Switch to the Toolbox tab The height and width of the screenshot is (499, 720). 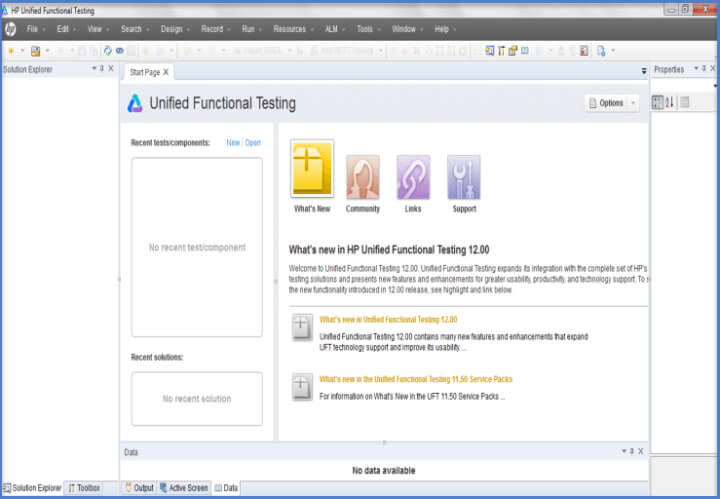(84, 488)
